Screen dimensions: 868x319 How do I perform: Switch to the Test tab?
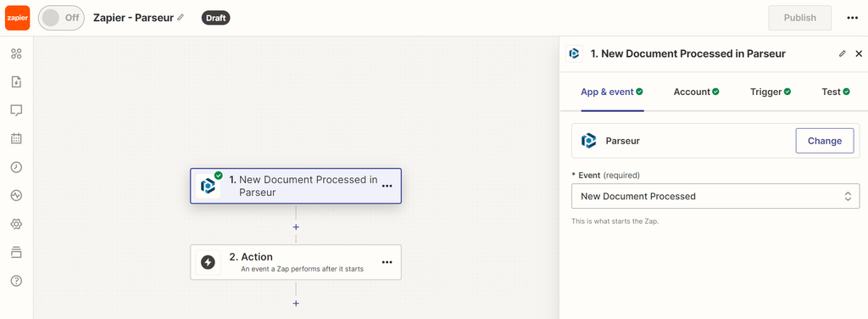pos(835,92)
